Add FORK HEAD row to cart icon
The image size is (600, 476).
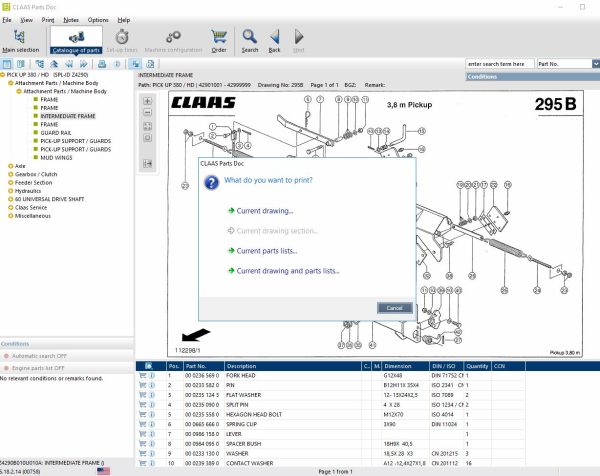142,375
